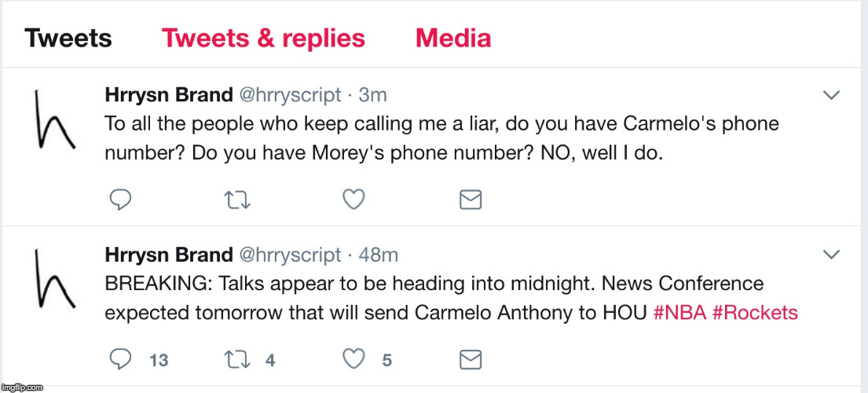Click Hrrysn Brand name on 48m tweet

pos(169,255)
